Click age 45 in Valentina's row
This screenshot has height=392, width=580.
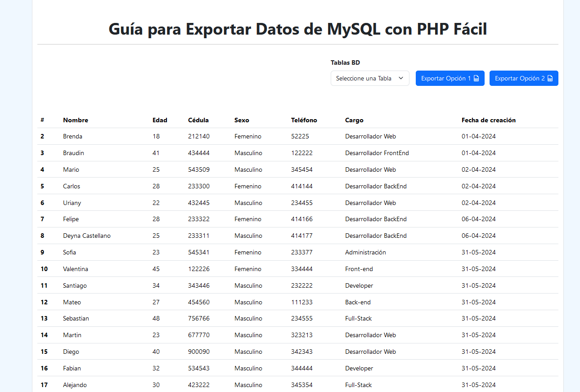click(156, 269)
